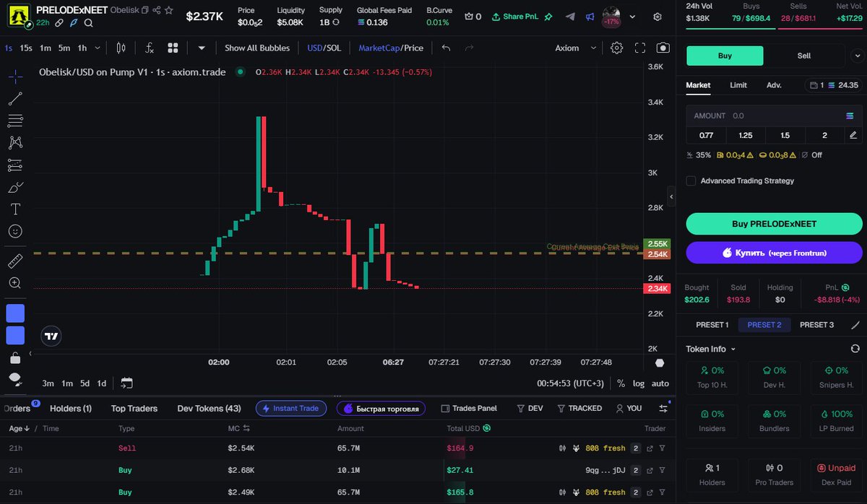The width and height of the screenshot is (867, 504).
Task: Open the emoji icons tool
Action: (x=15, y=232)
